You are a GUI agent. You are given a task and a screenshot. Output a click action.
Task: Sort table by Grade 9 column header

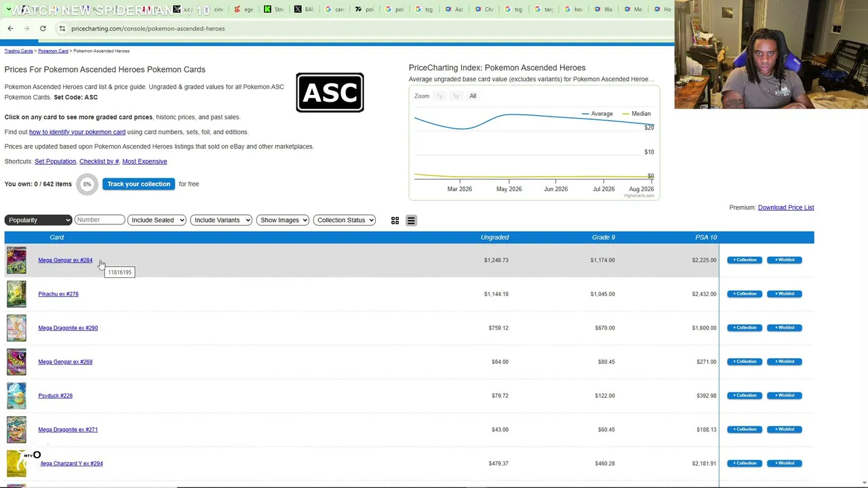click(x=603, y=237)
